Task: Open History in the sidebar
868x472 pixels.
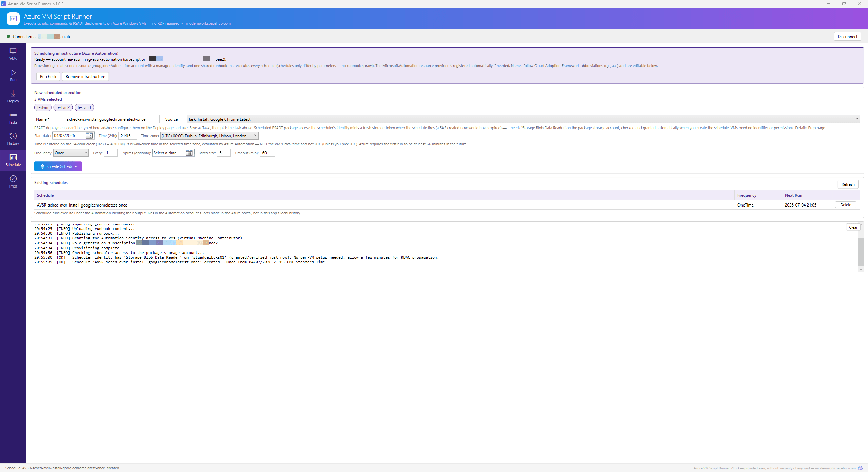Action: click(x=13, y=139)
